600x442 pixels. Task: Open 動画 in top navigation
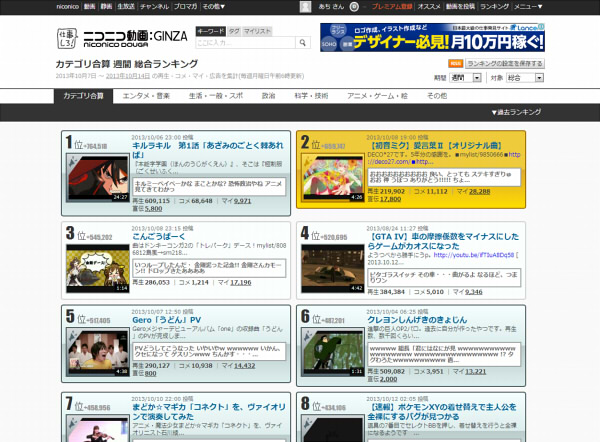coord(90,7)
